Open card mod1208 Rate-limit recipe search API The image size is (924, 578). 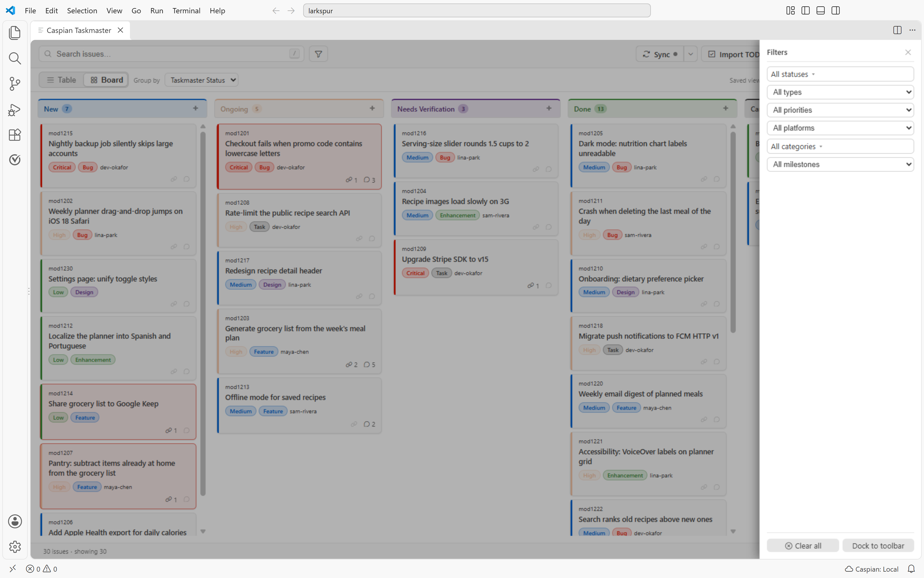pos(299,220)
